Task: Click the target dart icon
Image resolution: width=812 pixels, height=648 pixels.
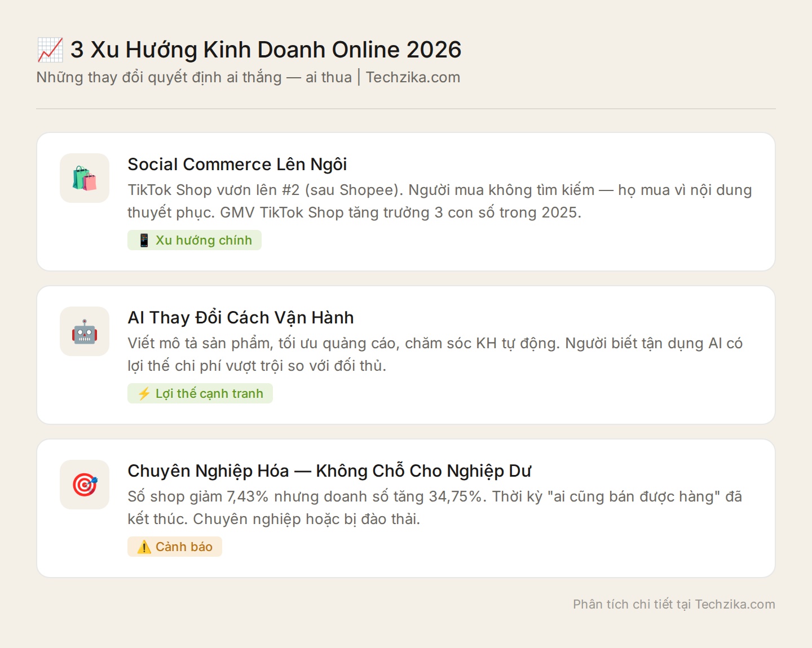Action: click(x=85, y=485)
